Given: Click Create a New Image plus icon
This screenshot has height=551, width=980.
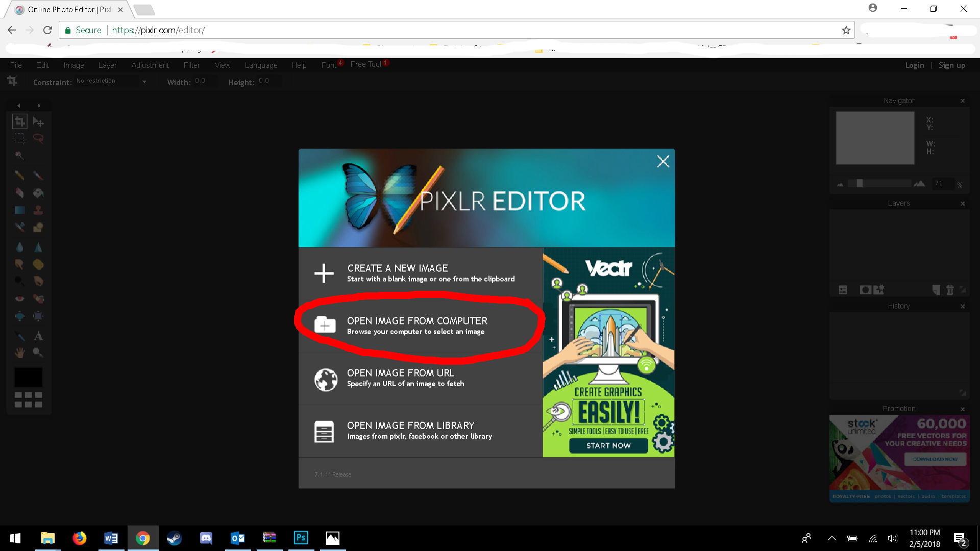Looking at the screenshot, I should click(x=324, y=273).
